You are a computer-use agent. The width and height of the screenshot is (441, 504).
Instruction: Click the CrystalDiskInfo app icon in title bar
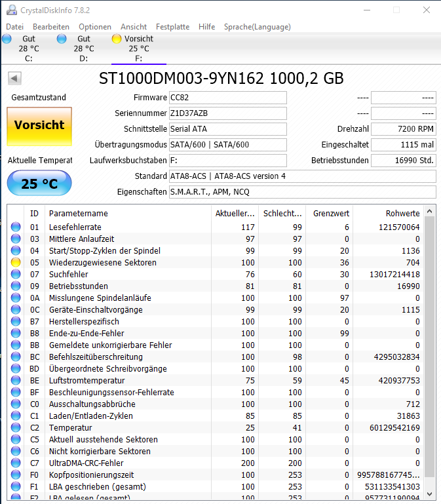point(12,10)
